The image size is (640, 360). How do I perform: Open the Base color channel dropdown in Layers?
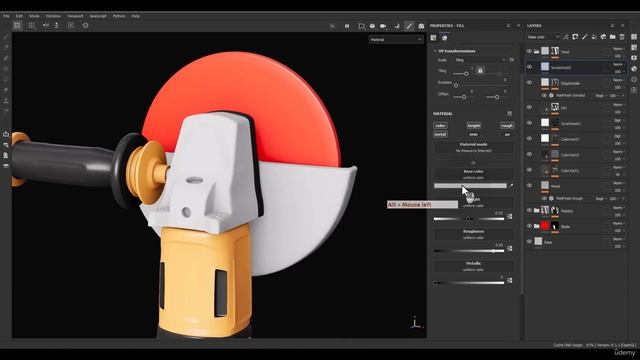tap(543, 37)
